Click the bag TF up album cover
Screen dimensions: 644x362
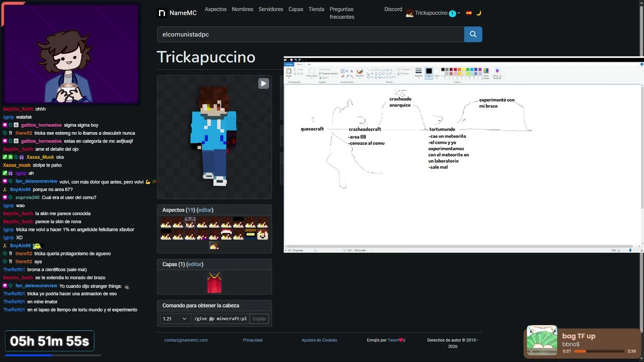542,340
